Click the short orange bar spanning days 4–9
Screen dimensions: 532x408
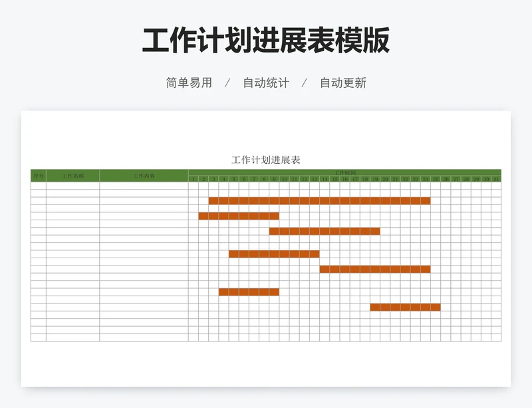(x=249, y=292)
